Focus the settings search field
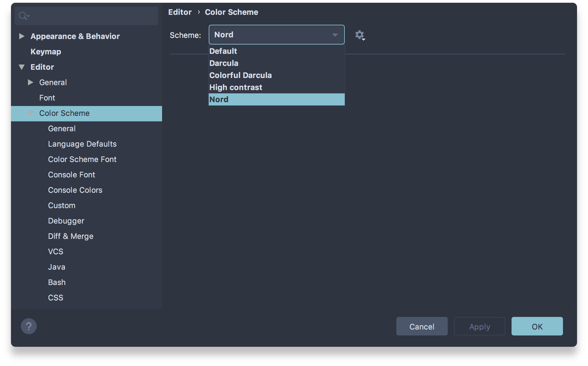 (93, 16)
